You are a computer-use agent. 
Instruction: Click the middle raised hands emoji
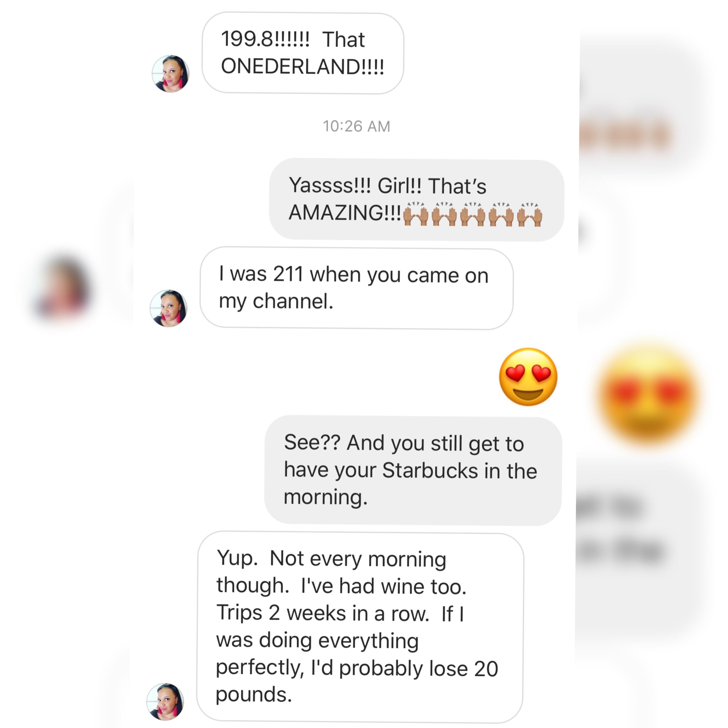[473, 214]
